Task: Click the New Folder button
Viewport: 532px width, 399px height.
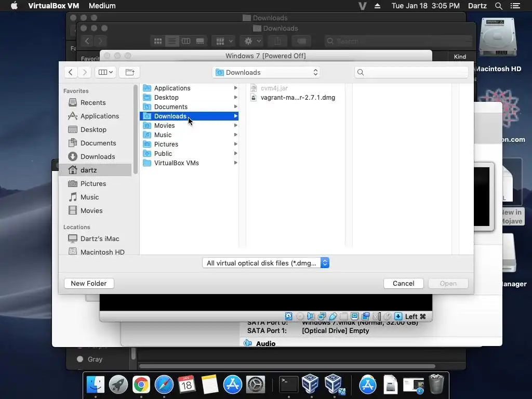Action: (x=89, y=283)
